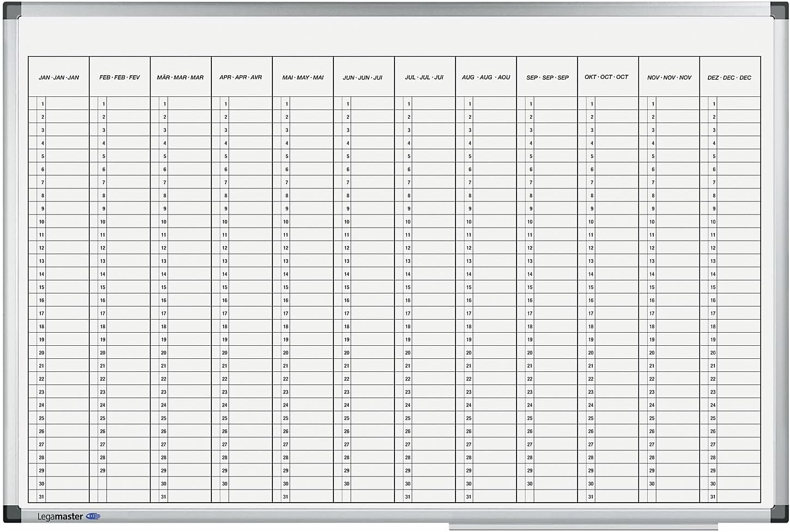Click day 31 in the OKT column
Screen dimensions: 790x532
pyautogui.click(x=591, y=497)
